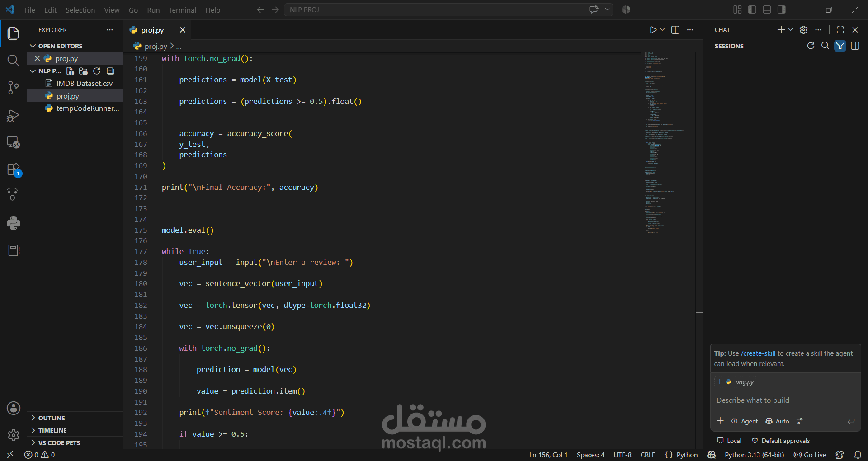
Task: Split the editor to the right
Action: click(675, 30)
